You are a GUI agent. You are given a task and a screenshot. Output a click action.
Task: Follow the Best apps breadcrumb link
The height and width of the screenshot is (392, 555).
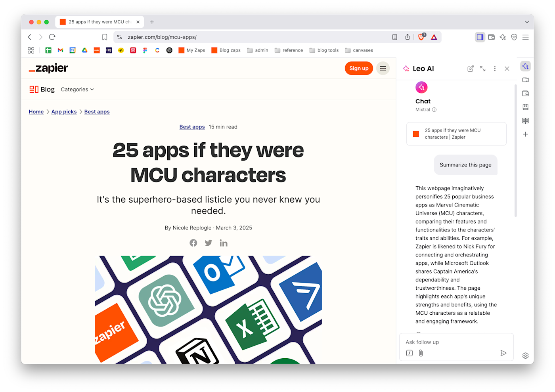pyautogui.click(x=97, y=112)
